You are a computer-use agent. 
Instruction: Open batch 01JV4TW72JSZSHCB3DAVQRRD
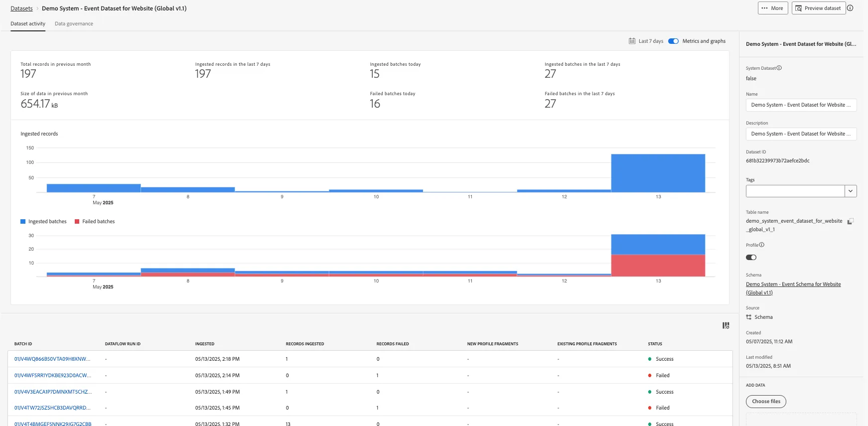(x=52, y=408)
